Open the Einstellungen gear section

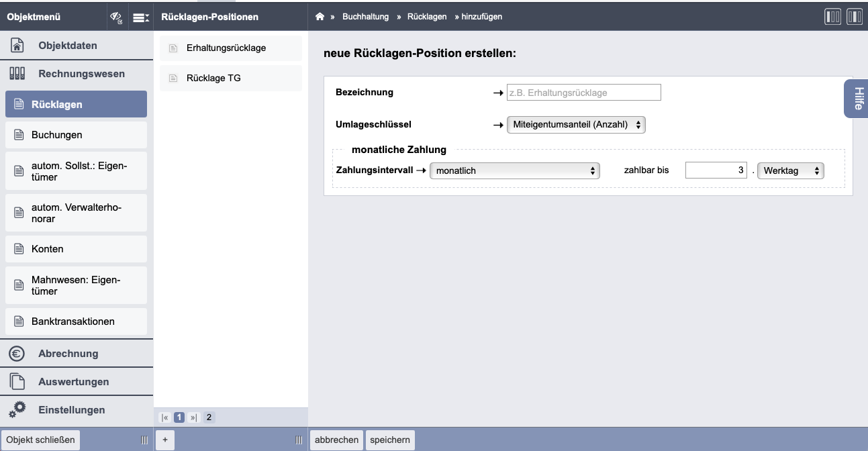[72, 409]
